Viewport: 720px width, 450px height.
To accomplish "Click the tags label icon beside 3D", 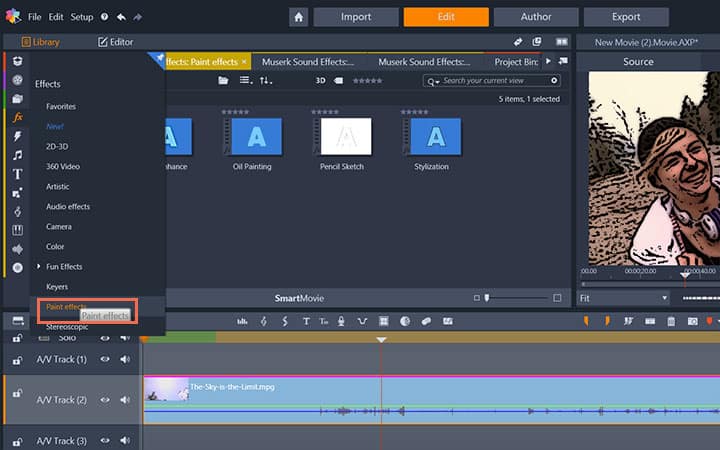I will point(338,81).
